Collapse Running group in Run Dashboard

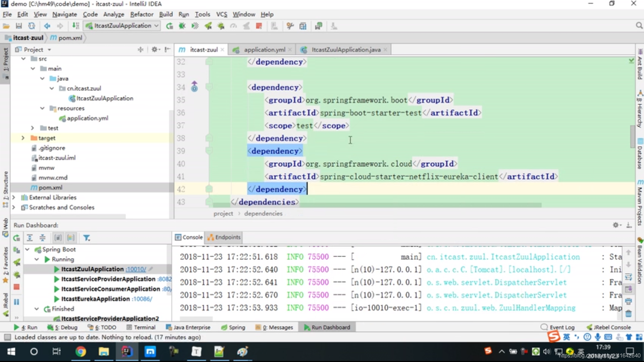pyautogui.click(x=37, y=259)
